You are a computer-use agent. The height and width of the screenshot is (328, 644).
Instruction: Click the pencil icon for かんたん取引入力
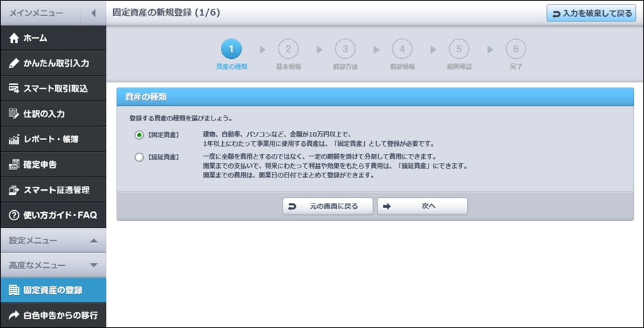pos(14,64)
